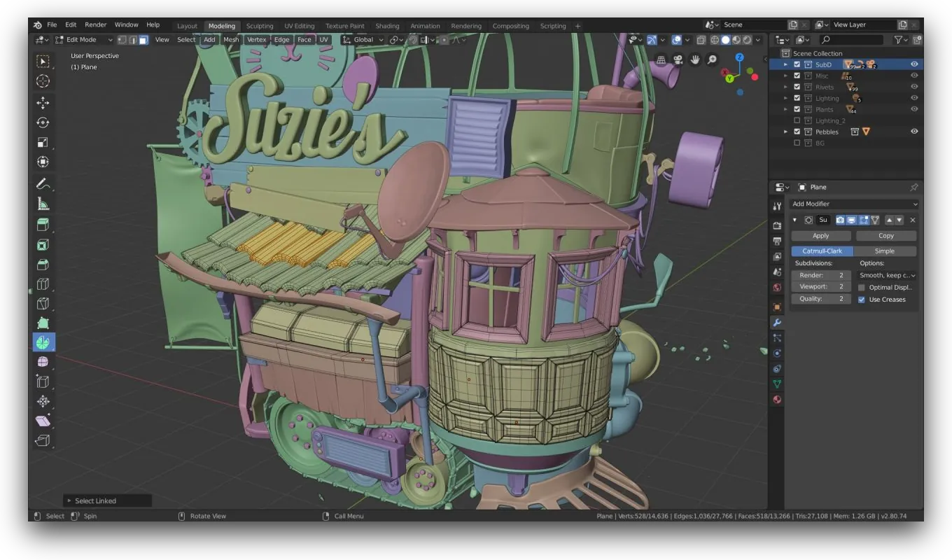Open the Edit Mode dropdown
Screen dimensions: 952x560
point(84,40)
